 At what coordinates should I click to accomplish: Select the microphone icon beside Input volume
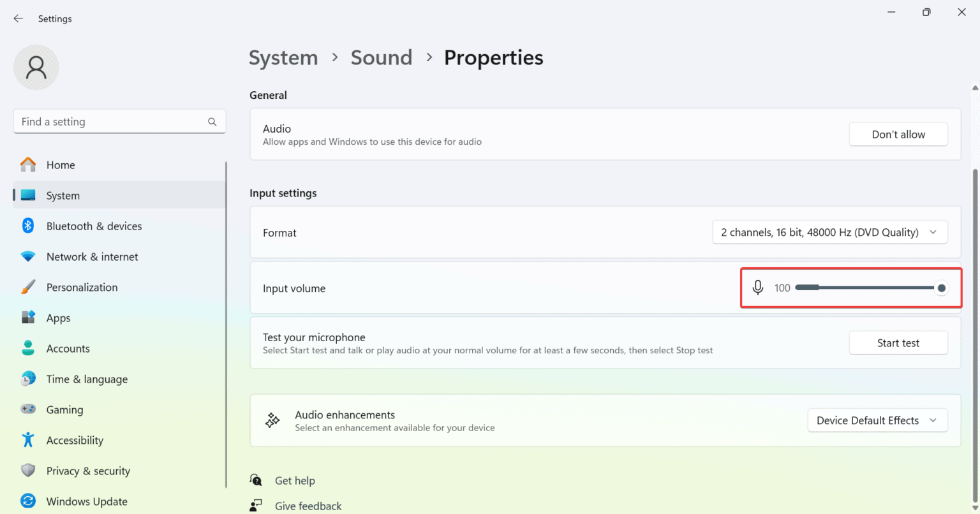(x=757, y=288)
